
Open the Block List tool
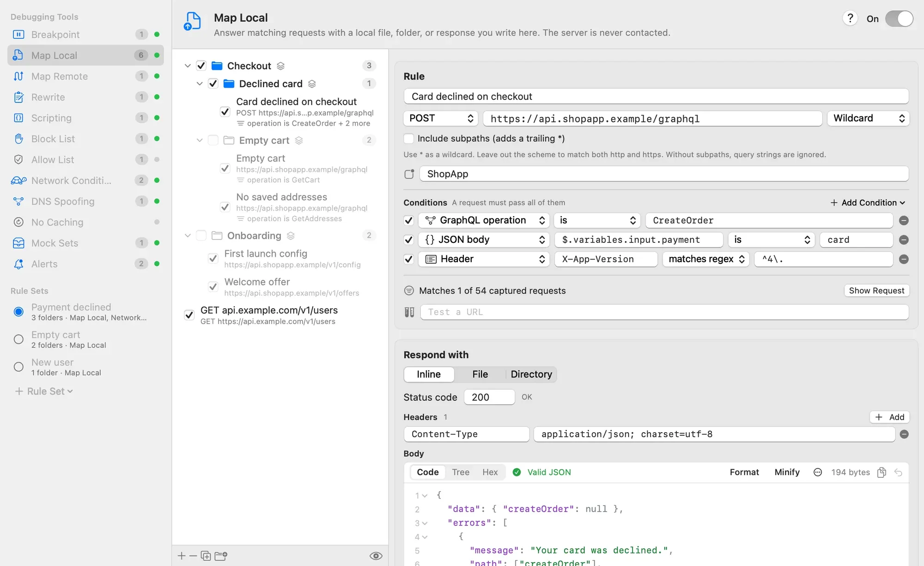pyautogui.click(x=85, y=138)
